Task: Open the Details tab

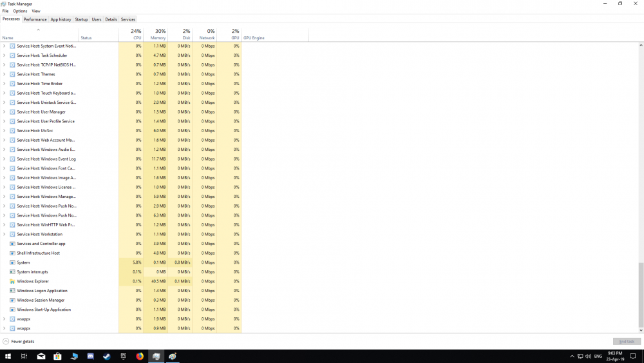Action: 111,19
